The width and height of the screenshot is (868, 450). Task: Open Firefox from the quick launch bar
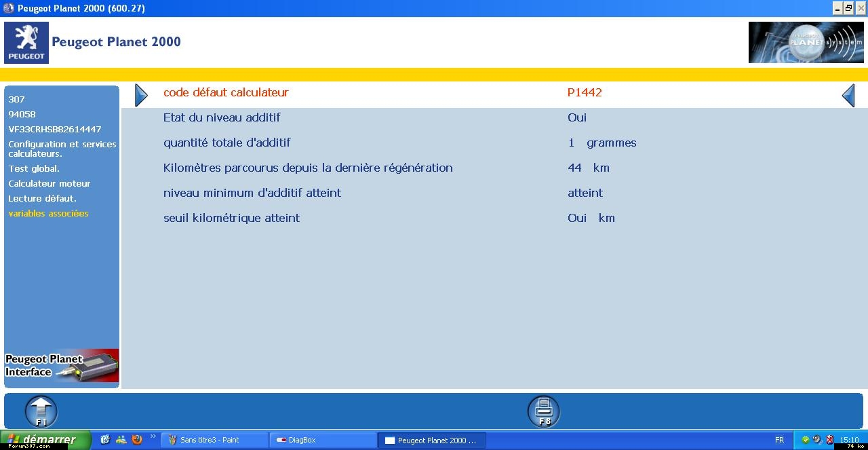pos(137,440)
